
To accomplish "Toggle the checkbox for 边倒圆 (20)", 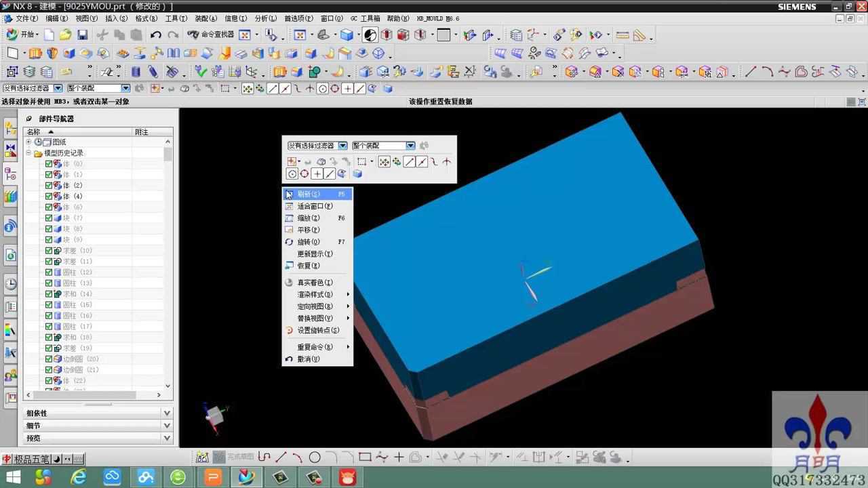I will [x=49, y=359].
